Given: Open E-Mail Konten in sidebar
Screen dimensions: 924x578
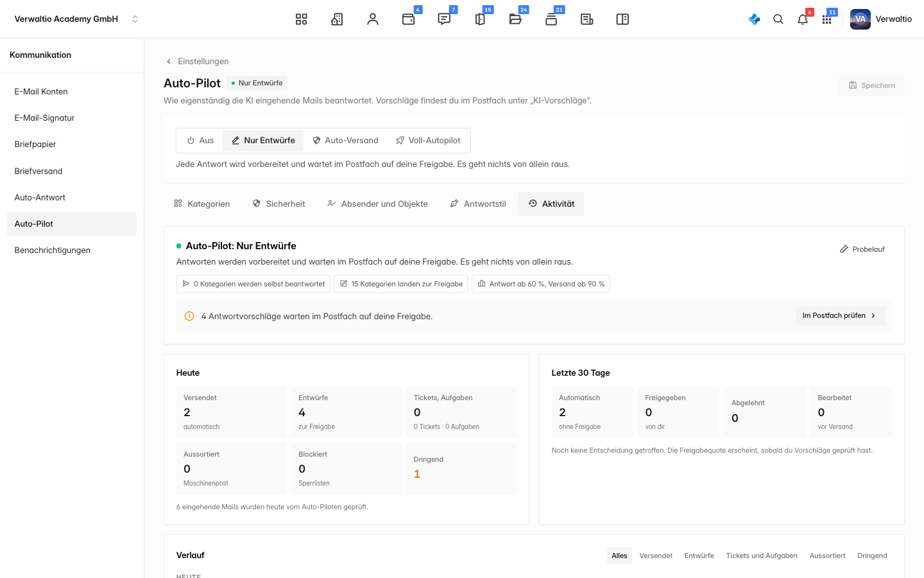Looking at the screenshot, I should coord(72,92).
